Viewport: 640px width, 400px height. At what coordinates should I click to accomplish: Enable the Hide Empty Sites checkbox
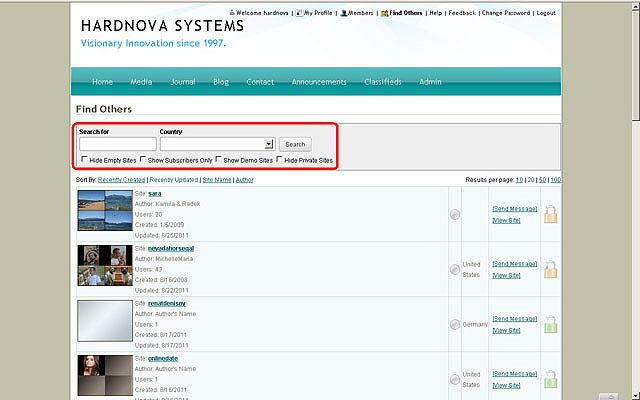(83, 160)
